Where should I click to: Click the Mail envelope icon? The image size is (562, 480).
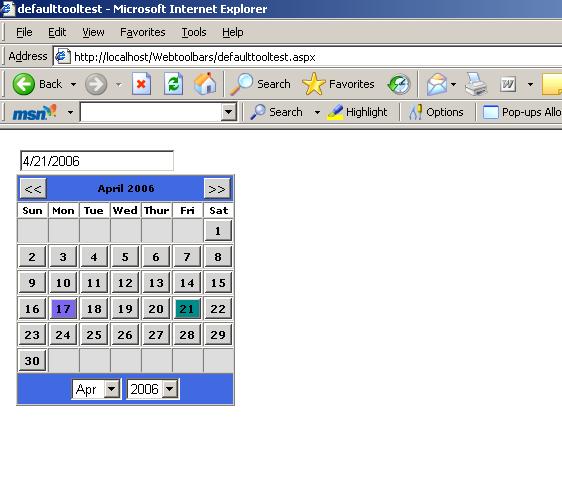pyautogui.click(x=436, y=84)
